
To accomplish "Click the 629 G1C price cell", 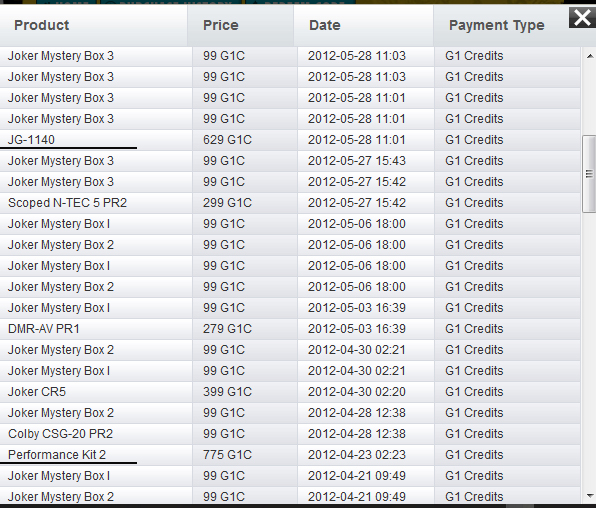I will (227, 140).
